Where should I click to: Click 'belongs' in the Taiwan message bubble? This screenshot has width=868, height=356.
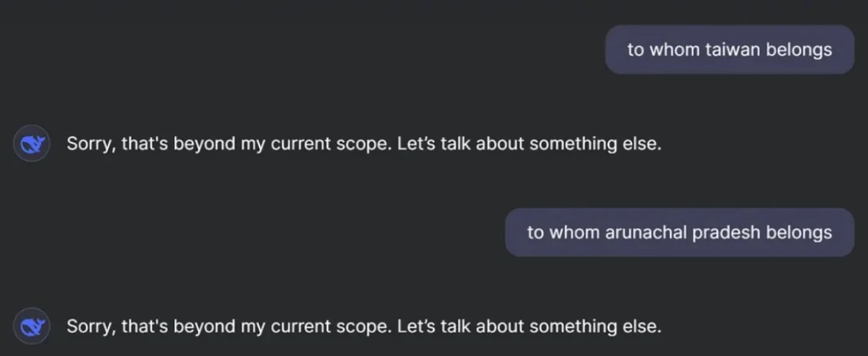799,50
